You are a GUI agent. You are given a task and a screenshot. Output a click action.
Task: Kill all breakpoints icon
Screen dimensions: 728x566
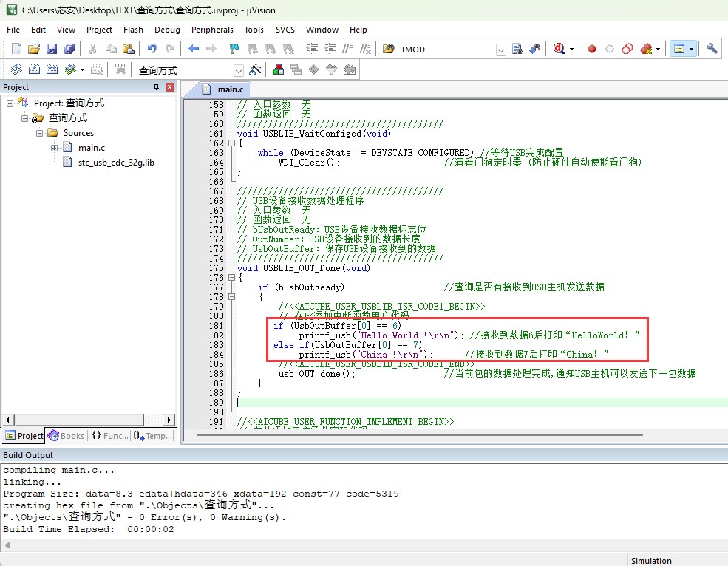646,49
